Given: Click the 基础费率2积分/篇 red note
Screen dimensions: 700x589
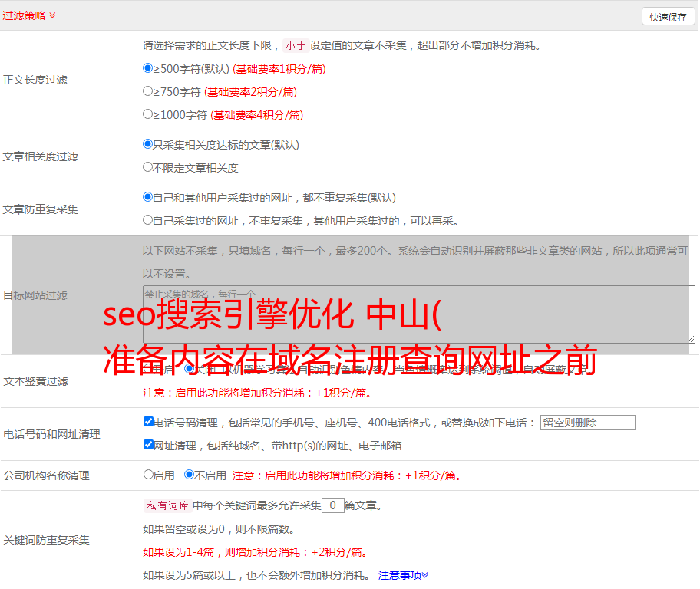Looking at the screenshot, I should point(250,92).
